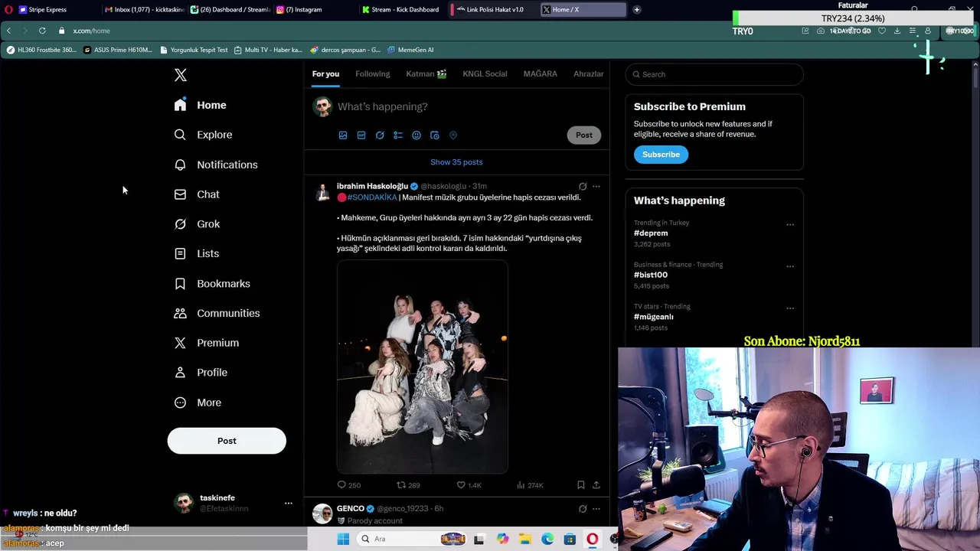Bookmark Haskoloğlu's post
This screenshot has width=980, height=551.
pyautogui.click(x=580, y=485)
